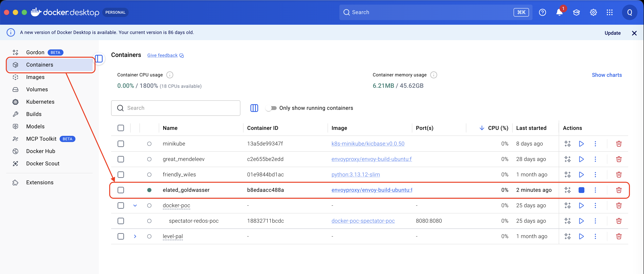Open the apps grid icon
Screen dimensions: 644x274
[x=609, y=12]
